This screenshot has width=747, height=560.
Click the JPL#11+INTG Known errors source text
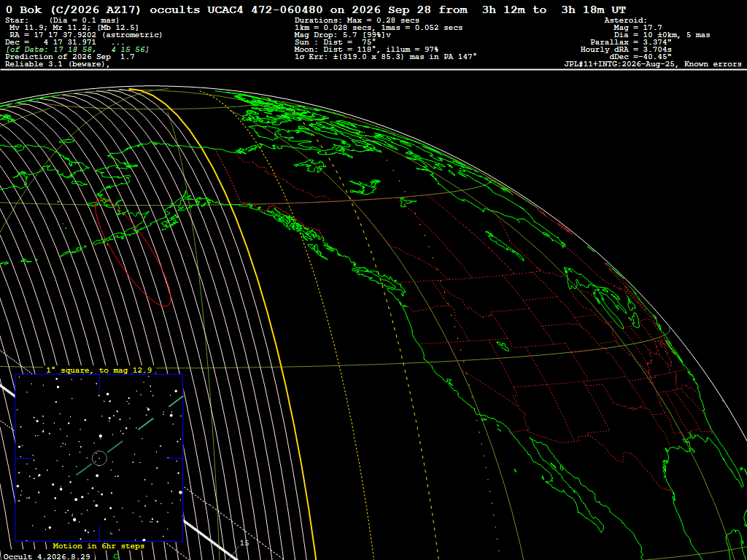point(653,64)
